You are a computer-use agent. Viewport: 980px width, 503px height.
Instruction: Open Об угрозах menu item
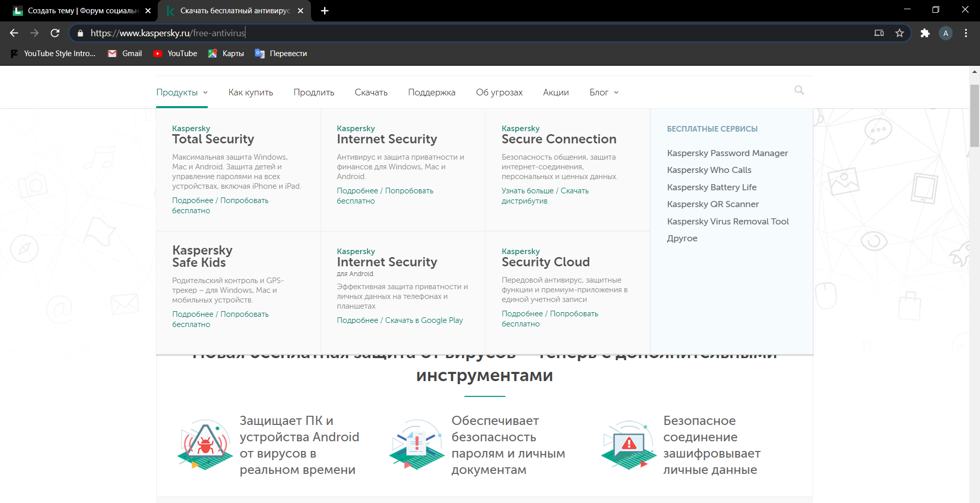pos(499,92)
